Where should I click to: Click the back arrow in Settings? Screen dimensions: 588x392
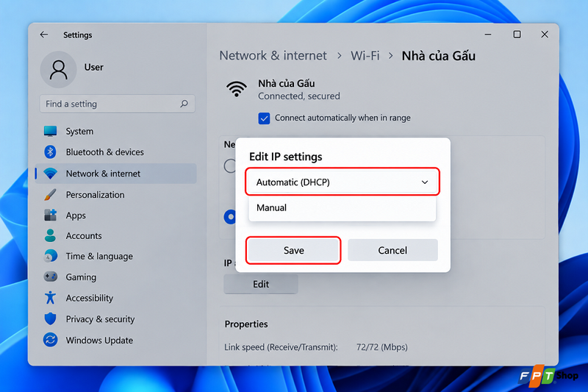[x=44, y=35]
